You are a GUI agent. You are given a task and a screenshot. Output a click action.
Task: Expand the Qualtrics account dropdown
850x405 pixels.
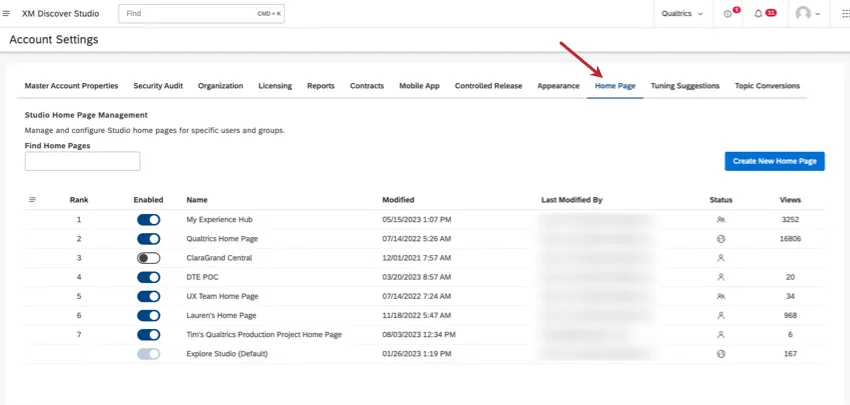pos(682,14)
